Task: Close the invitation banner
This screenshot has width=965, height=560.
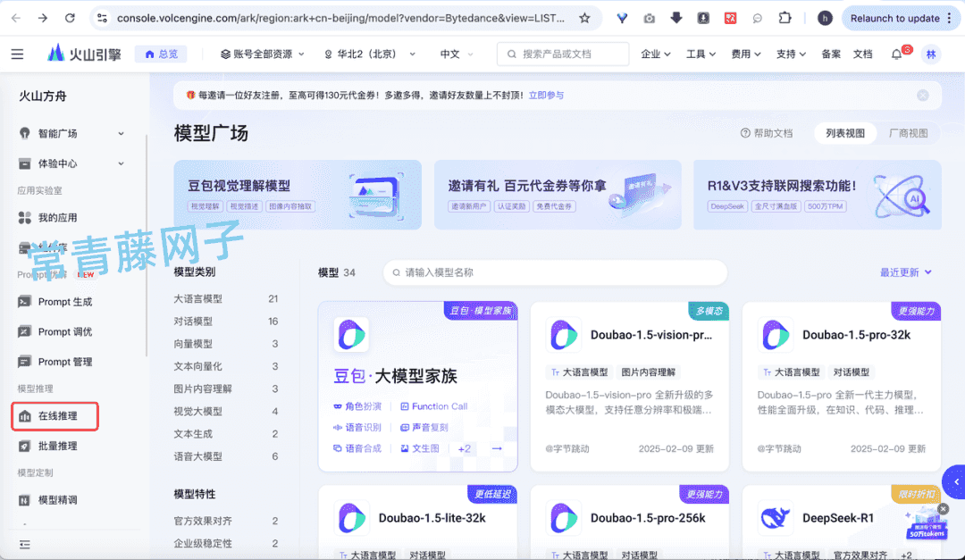Action: tap(922, 96)
